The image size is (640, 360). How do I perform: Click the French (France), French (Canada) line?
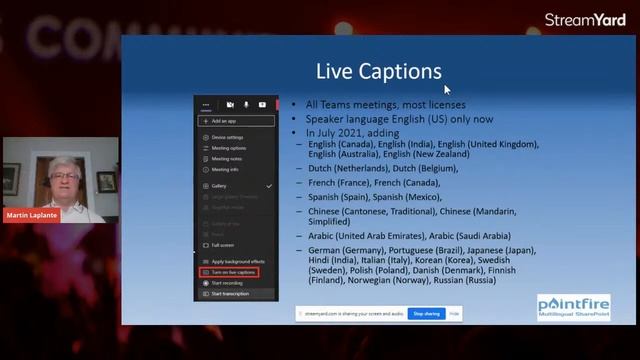(374, 182)
